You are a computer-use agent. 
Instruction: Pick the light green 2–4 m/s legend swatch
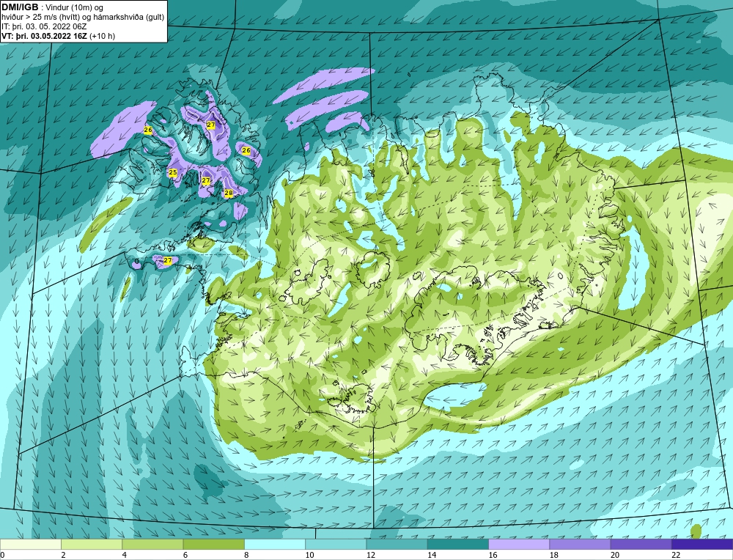click(92, 544)
